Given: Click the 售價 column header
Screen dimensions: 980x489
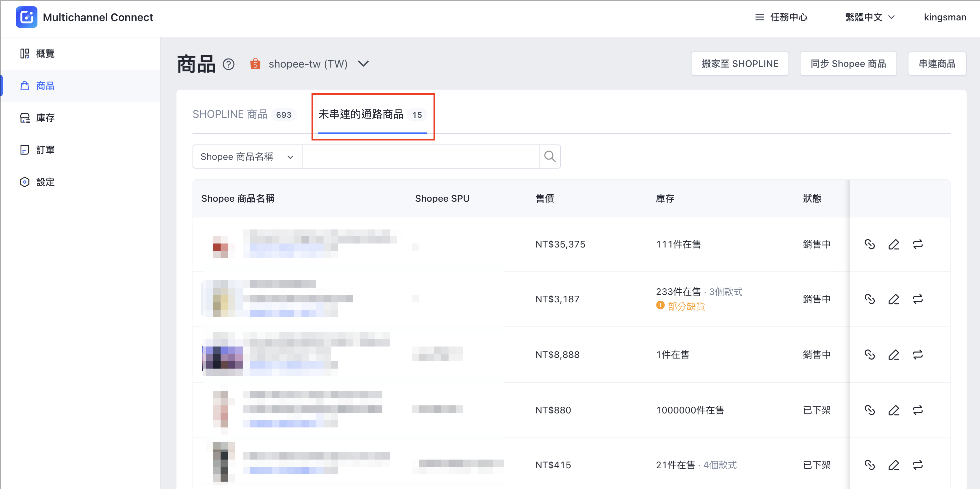Looking at the screenshot, I should (x=545, y=198).
